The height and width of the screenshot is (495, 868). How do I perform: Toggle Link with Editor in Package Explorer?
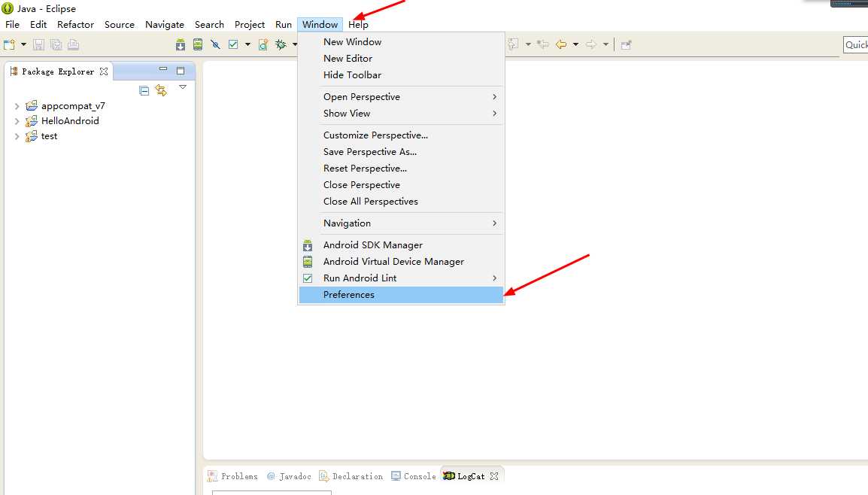click(x=161, y=90)
